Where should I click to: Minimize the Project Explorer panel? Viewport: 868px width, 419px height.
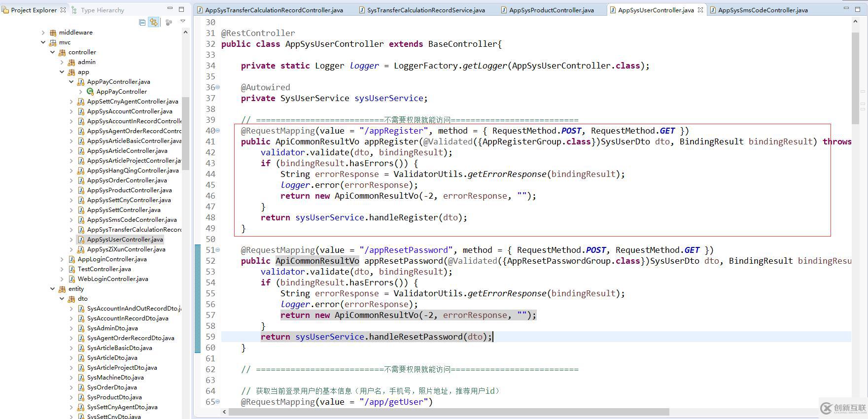click(170, 9)
